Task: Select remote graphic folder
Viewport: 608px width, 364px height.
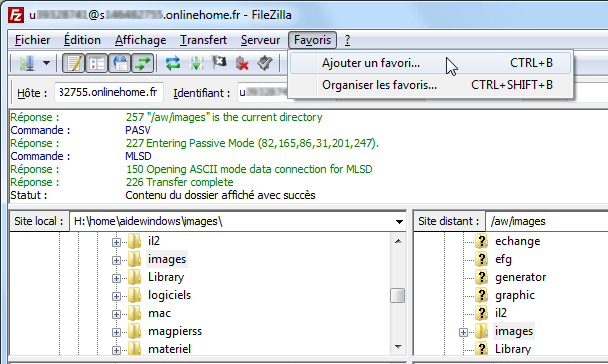Action: point(515,295)
